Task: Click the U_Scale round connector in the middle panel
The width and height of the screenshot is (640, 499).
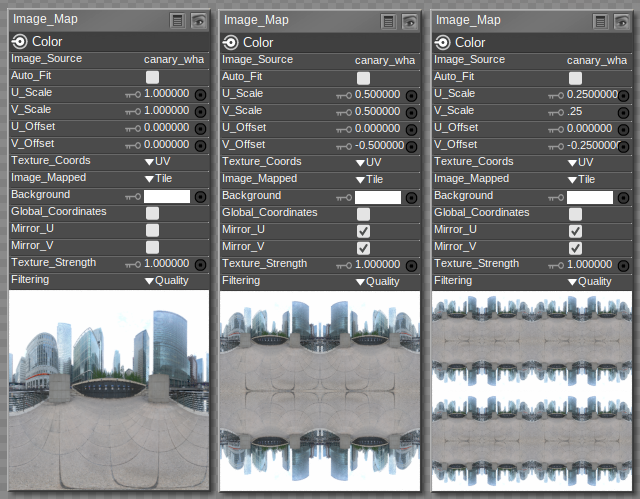Action: (411, 96)
